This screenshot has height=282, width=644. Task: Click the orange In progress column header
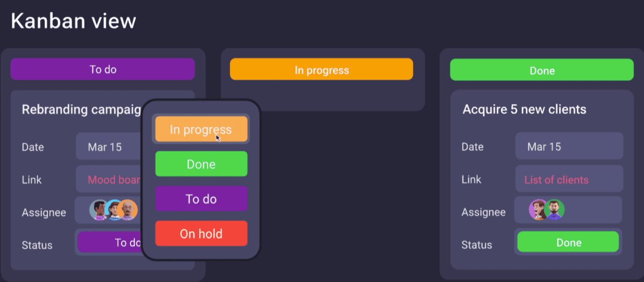point(321,70)
